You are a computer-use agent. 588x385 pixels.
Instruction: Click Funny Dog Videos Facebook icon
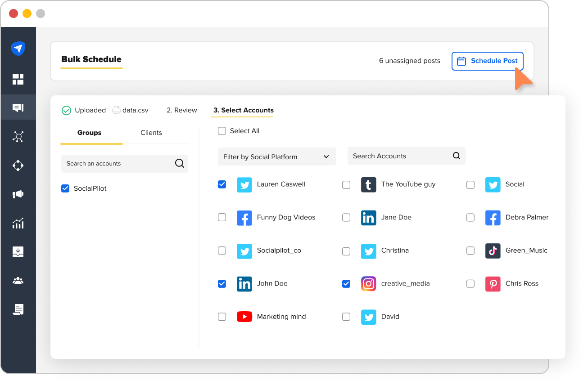[x=244, y=218]
